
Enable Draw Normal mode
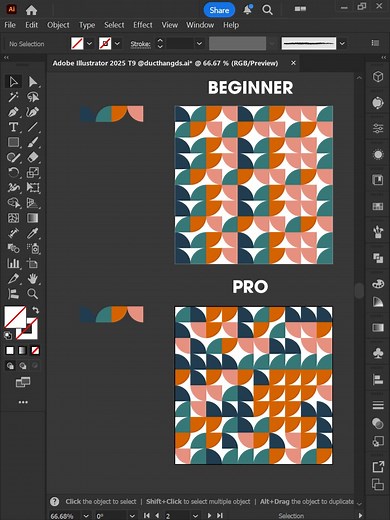tap(10, 366)
